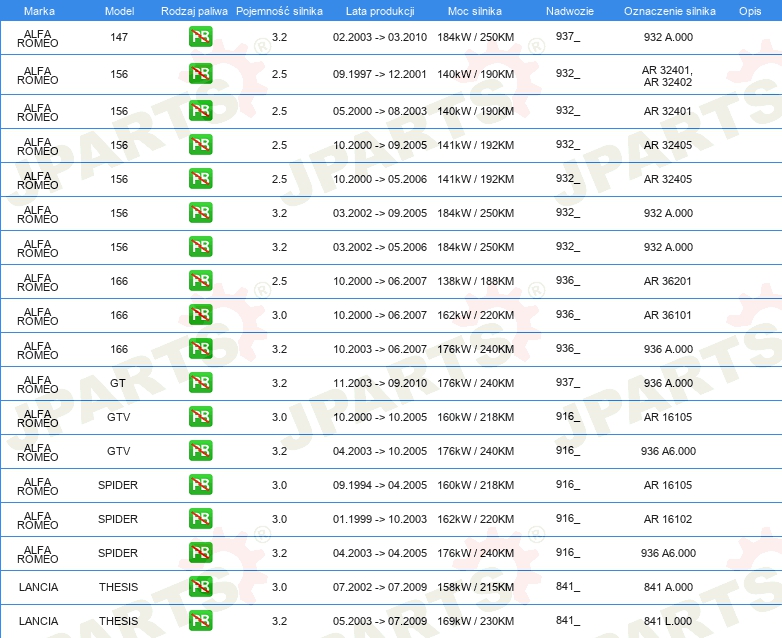Viewport: 782px width, 638px height.
Task: Click the fuel icon in the 147 row
Action: [x=200, y=37]
